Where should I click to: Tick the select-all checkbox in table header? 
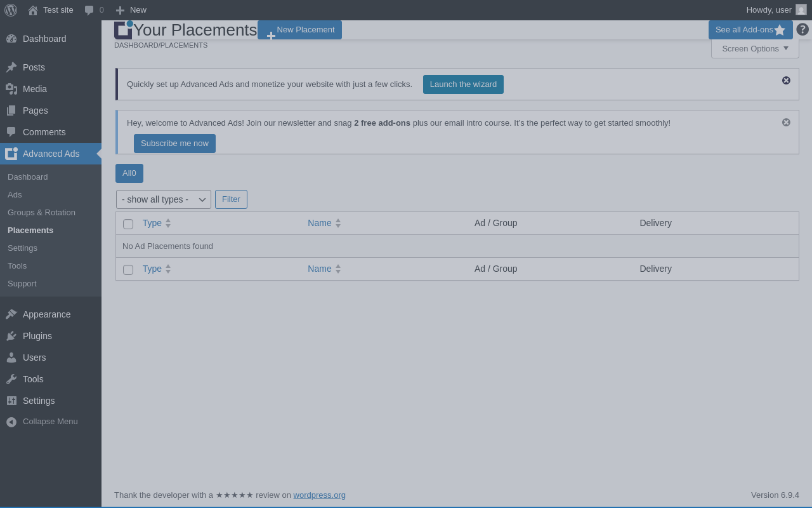pyautogui.click(x=128, y=224)
